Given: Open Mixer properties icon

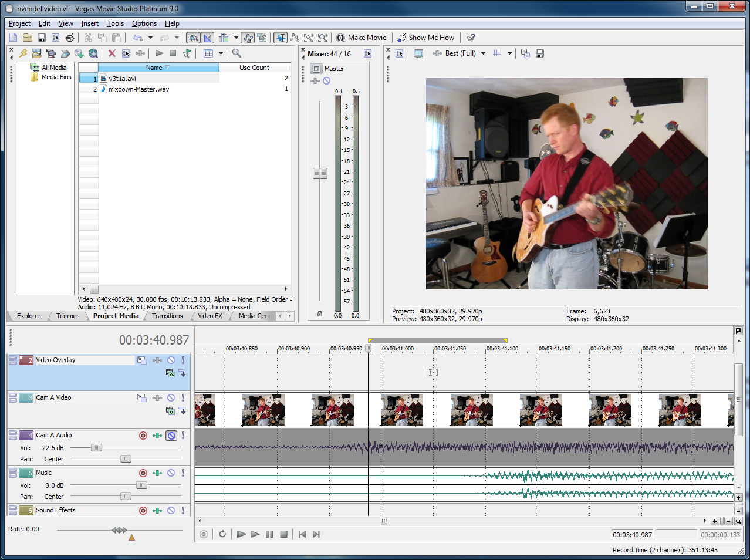Looking at the screenshot, I should coord(367,53).
